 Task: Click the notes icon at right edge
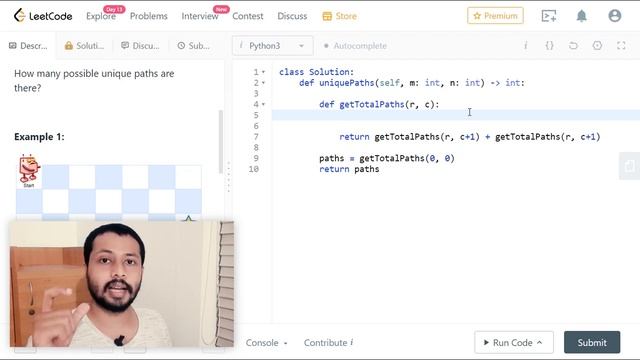[x=629, y=166]
